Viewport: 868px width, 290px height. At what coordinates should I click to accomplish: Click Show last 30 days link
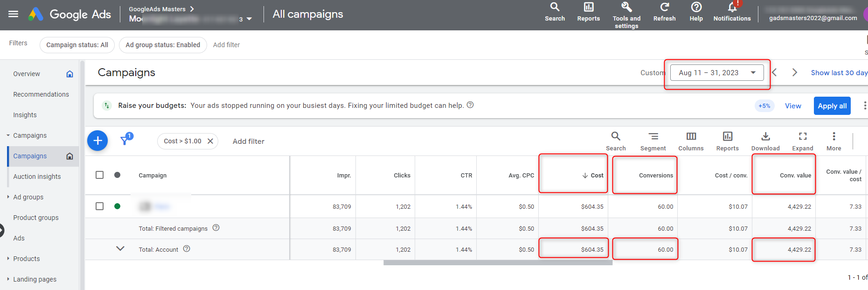coord(839,73)
